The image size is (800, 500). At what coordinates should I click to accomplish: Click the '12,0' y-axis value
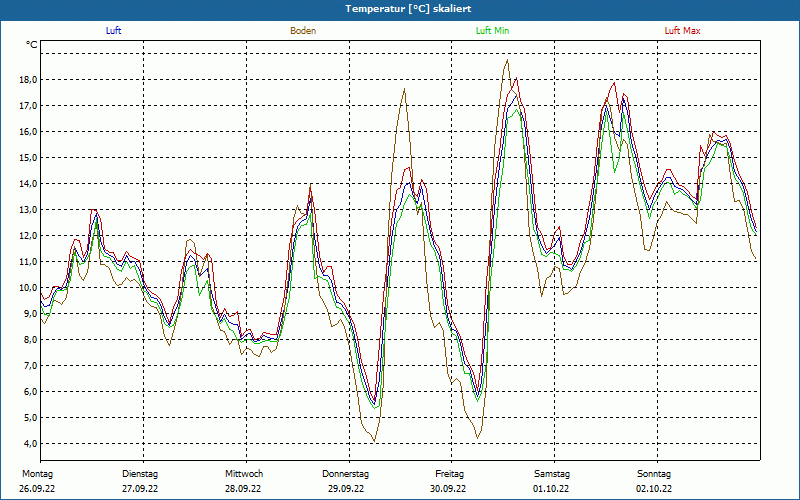point(29,236)
